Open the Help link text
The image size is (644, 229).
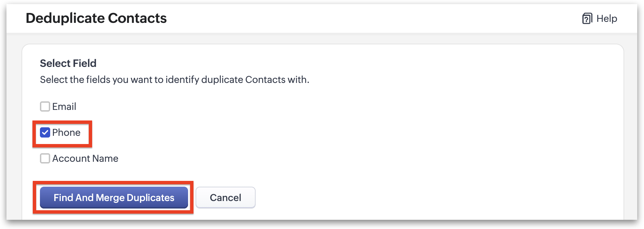click(606, 18)
